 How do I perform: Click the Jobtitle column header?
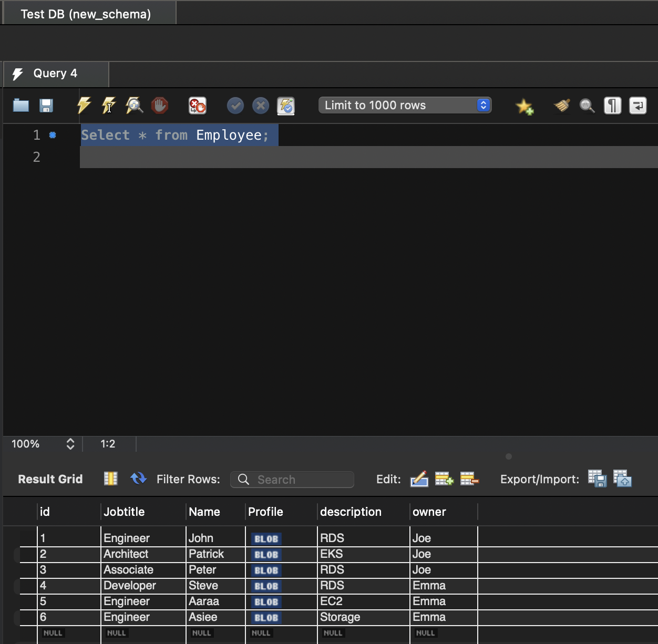coord(124,512)
